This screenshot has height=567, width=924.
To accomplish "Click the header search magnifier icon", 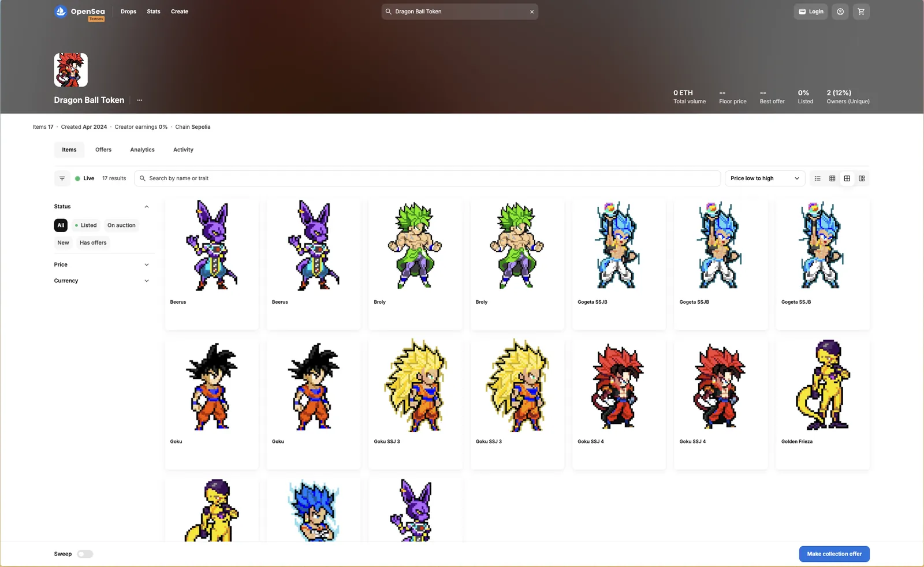I will click(389, 12).
